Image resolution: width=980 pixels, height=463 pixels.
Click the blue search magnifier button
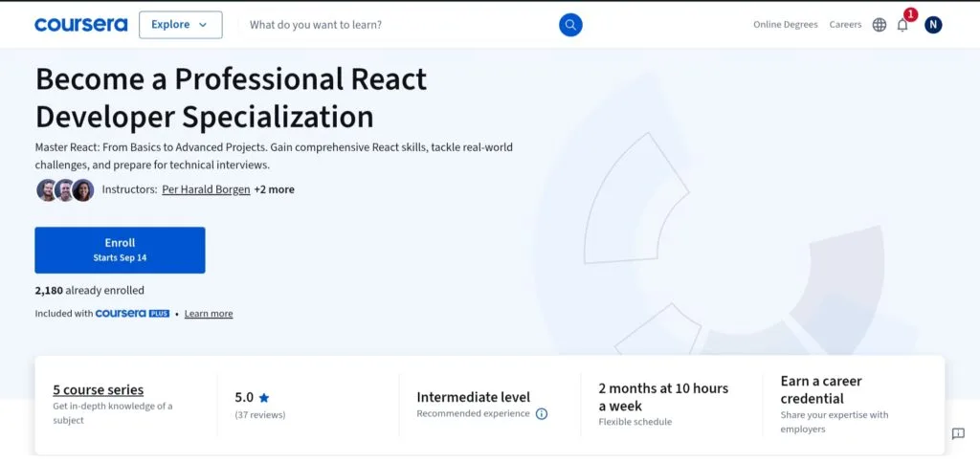(x=570, y=25)
